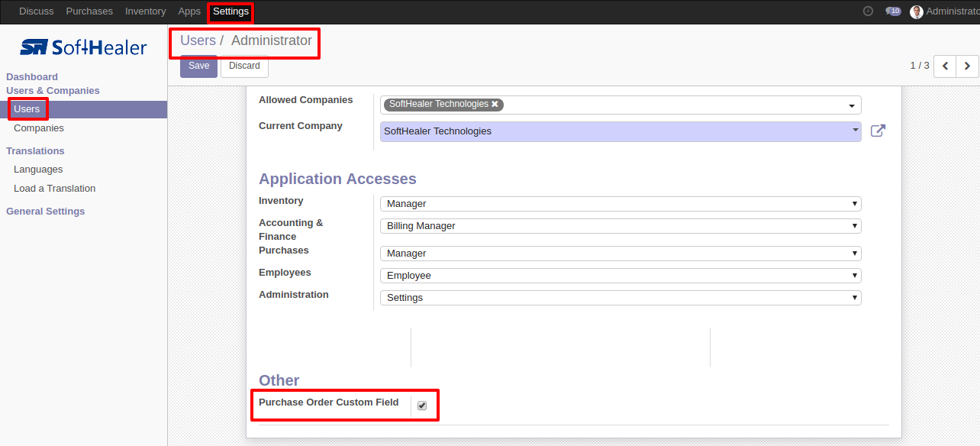Click the Application Accesses heading
980x446 pixels.
click(x=337, y=179)
